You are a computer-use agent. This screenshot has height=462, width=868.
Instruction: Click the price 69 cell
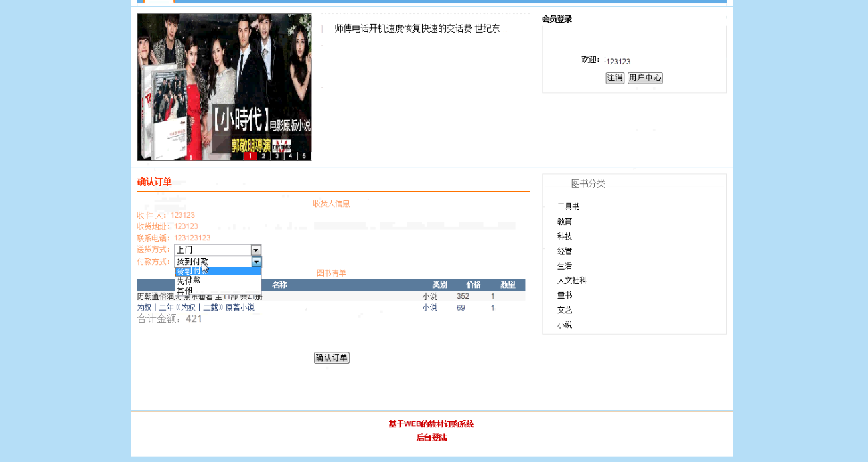coord(461,308)
